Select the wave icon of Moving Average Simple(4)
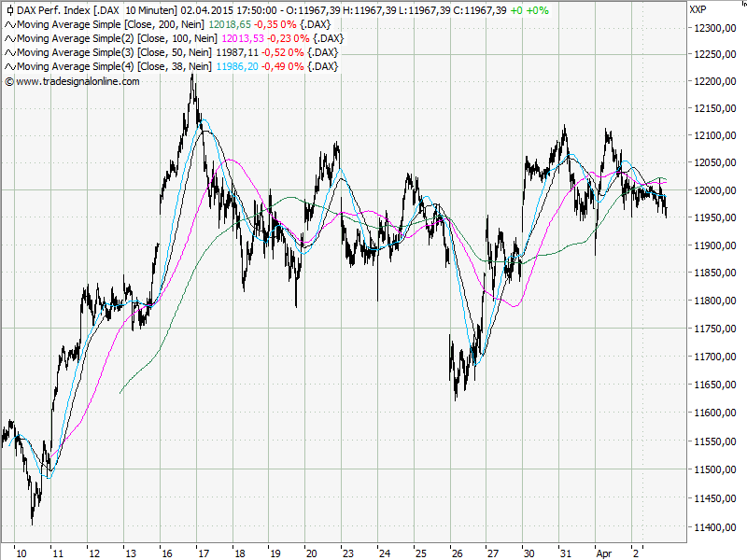The width and height of the screenshot is (747, 560). (x=8, y=65)
